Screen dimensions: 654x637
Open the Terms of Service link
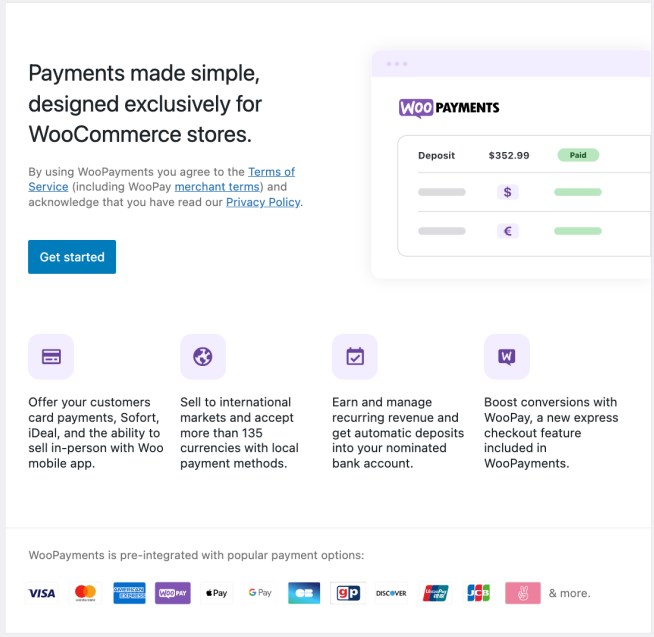(x=271, y=172)
